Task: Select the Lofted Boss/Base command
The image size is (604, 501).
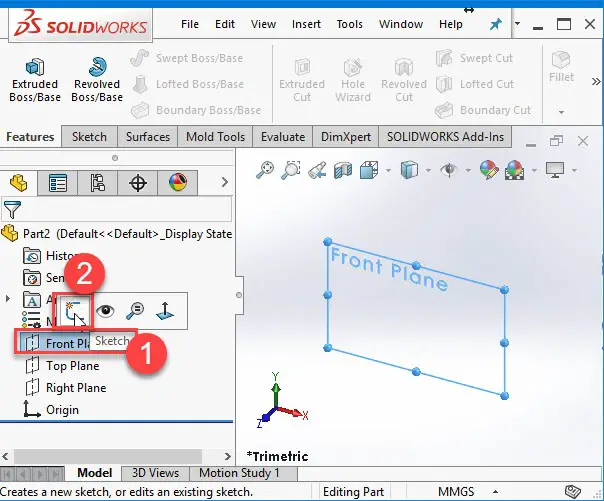Action: (x=188, y=84)
